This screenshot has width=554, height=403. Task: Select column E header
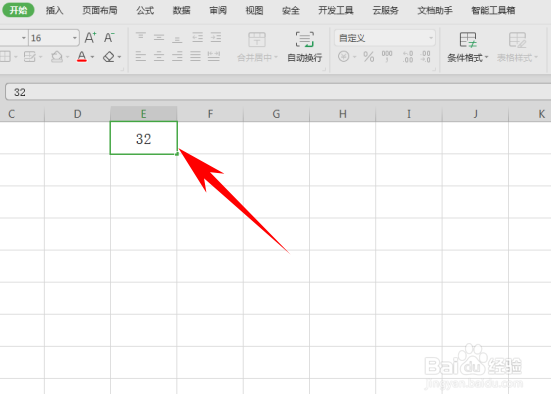143,114
